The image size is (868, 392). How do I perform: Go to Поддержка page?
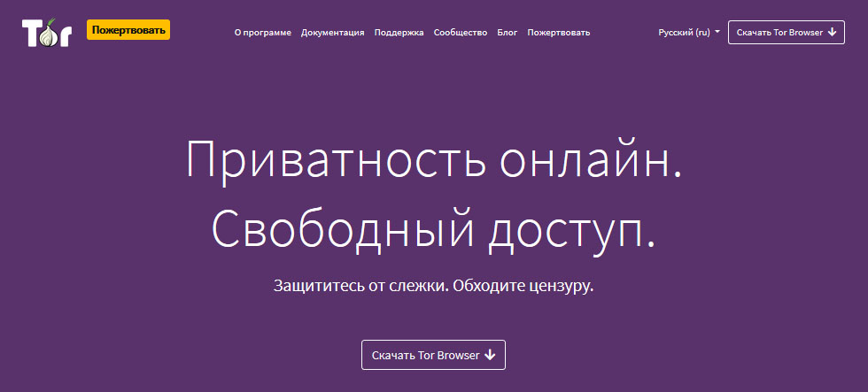(399, 33)
